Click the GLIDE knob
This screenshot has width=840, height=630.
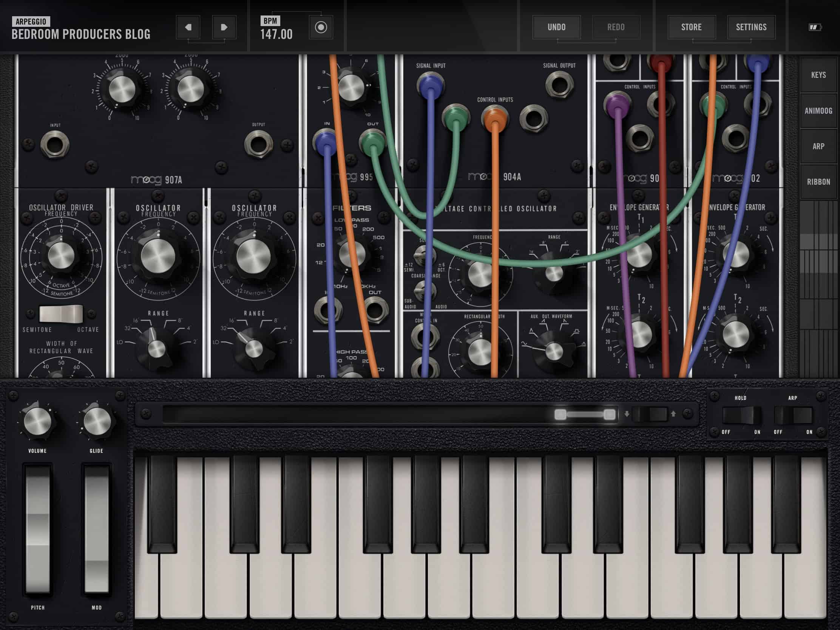[96, 422]
